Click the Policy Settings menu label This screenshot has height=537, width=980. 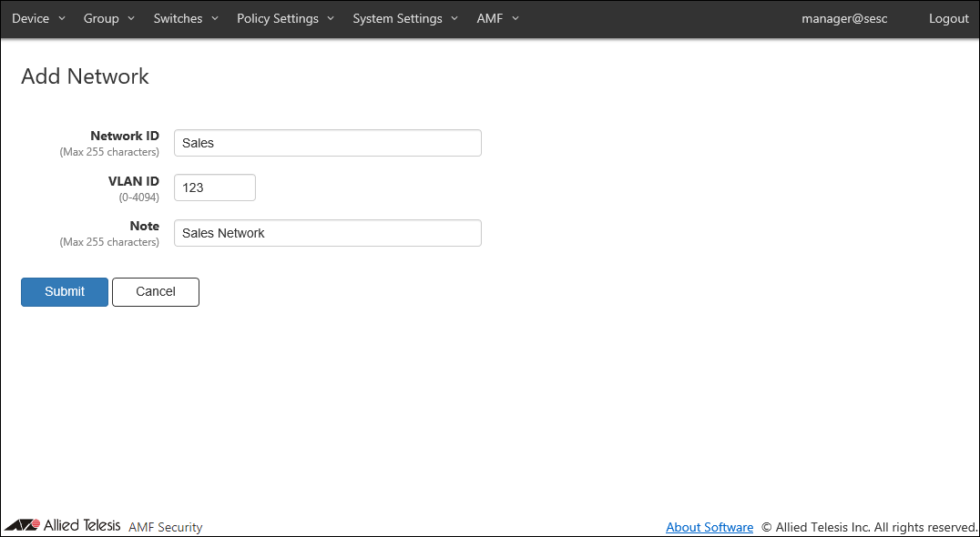278,18
